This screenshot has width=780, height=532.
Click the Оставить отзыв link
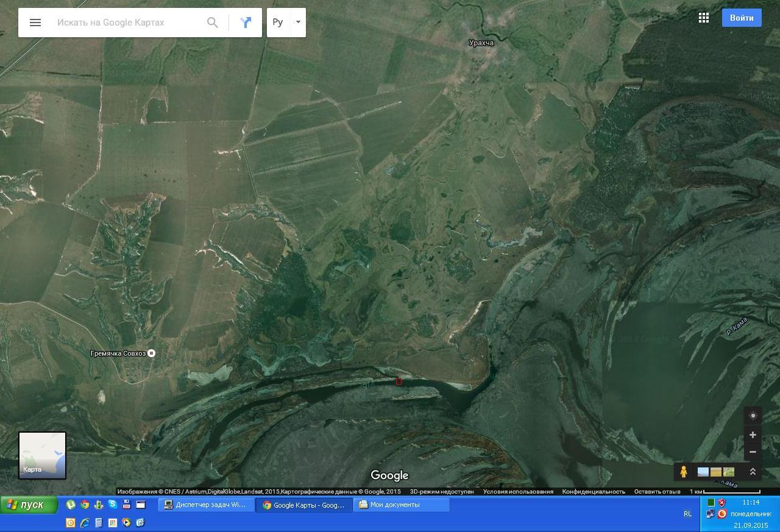tap(657, 491)
